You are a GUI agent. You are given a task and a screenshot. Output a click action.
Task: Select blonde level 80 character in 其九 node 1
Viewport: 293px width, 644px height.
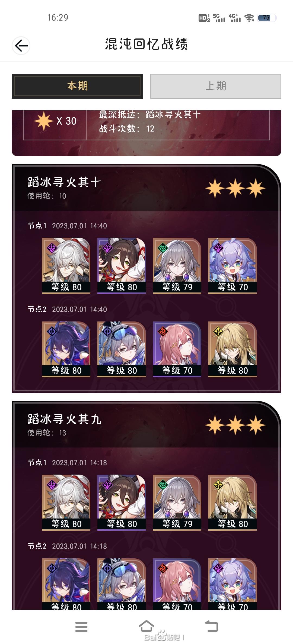[x=233, y=503]
